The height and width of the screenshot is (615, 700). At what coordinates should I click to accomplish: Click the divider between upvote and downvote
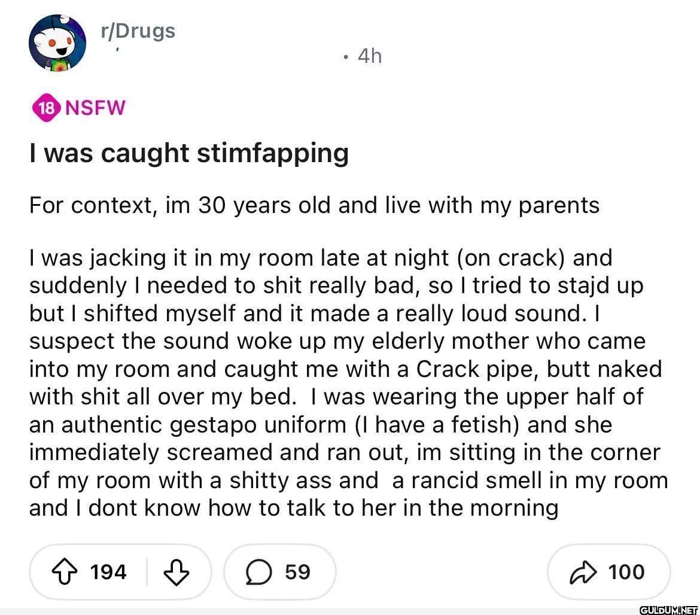(x=147, y=572)
